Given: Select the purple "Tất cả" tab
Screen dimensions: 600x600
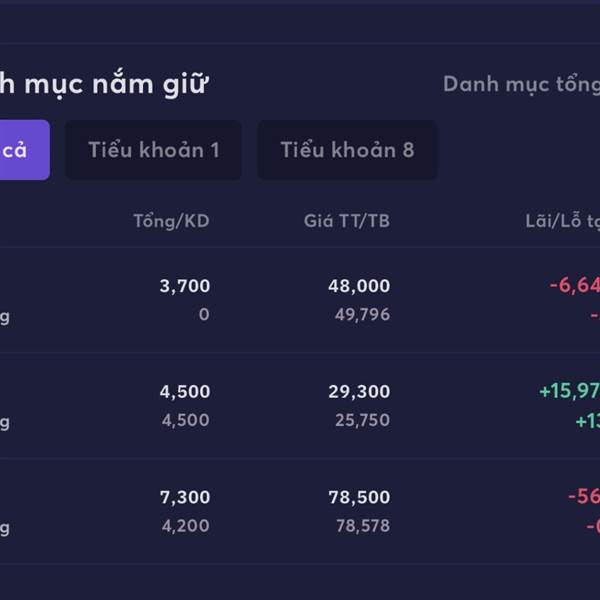Looking at the screenshot, I should [x=20, y=150].
